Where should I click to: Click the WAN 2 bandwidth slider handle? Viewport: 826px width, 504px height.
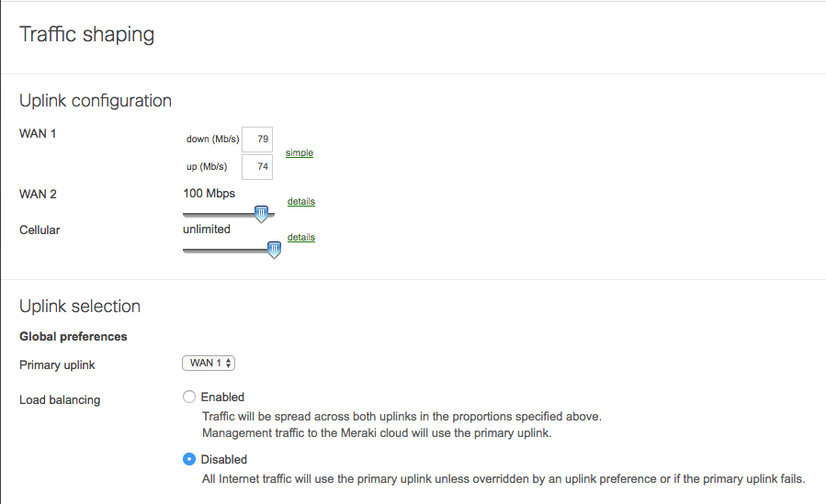[x=262, y=214]
